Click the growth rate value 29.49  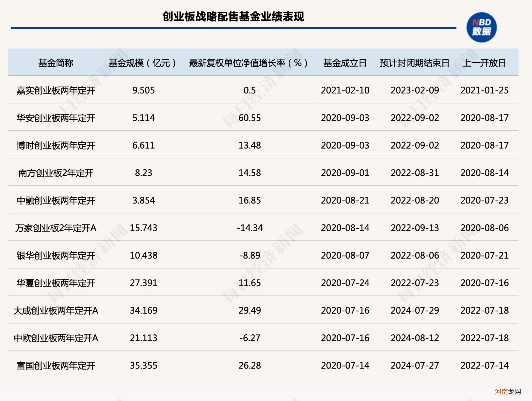coord(250,311)
